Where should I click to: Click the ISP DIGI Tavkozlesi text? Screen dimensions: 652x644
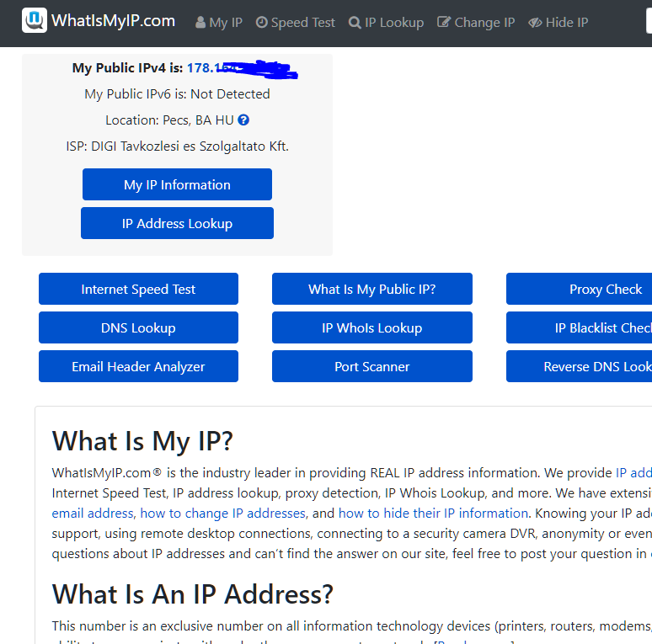coord(177,146)
